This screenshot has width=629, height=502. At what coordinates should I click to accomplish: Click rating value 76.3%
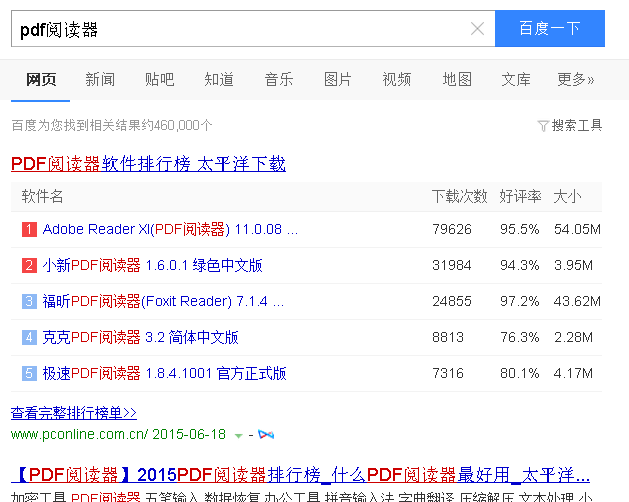coord(519,337)
